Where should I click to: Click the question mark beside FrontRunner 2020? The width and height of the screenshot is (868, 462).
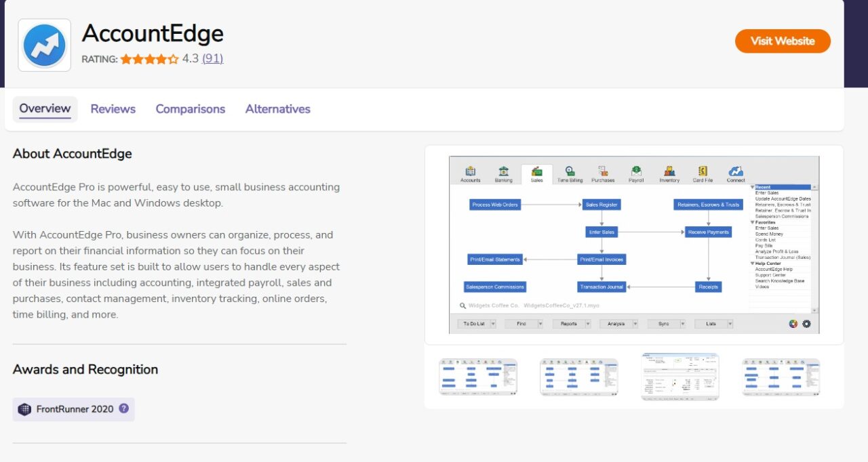[x=123, y=408]
